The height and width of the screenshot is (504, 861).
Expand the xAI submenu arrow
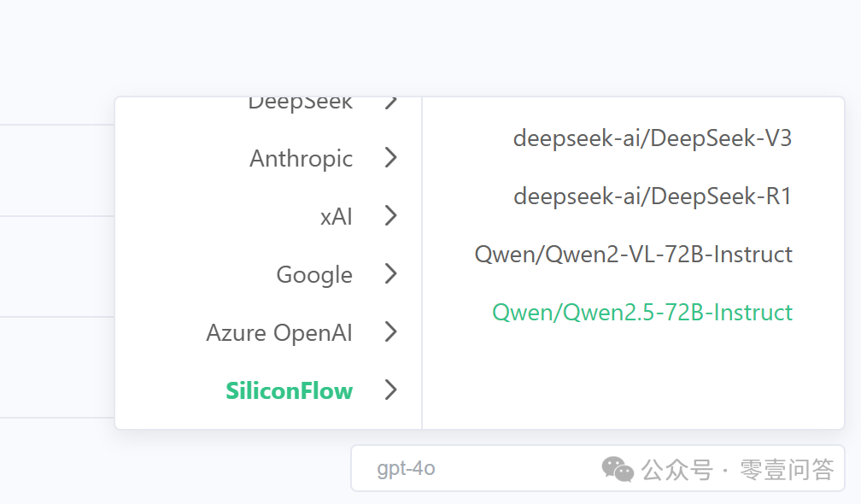coord(390,216)
